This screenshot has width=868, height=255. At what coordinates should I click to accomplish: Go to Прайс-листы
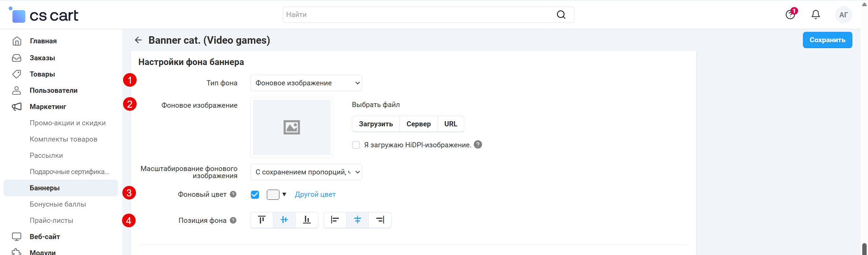[52, 220]
